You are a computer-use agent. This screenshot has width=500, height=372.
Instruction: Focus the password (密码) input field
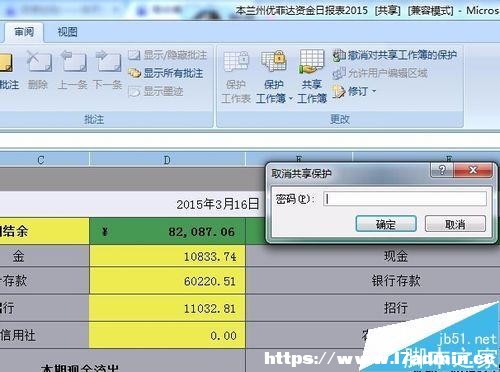(405, 199)
